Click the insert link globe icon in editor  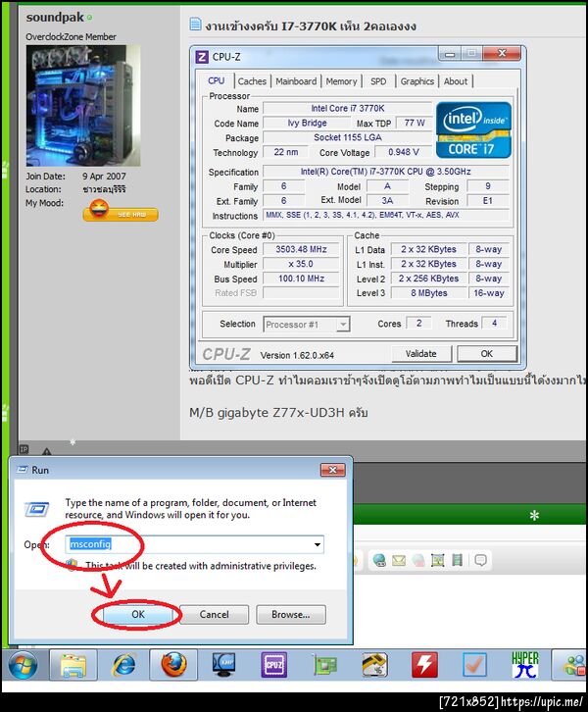[x=379, y=560]
